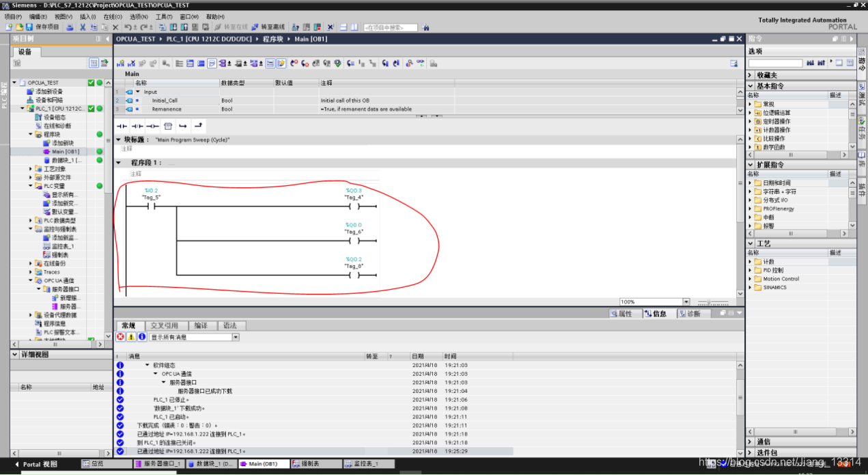Insert a normally open contact
The width and height of the screenshot is (868, 475).
point(122,126)
